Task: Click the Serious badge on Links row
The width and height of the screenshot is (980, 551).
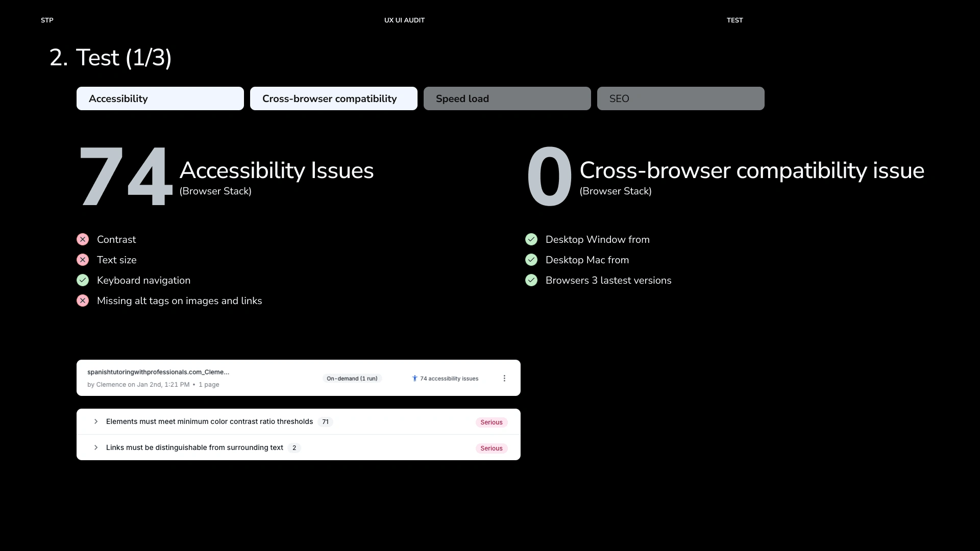Action: pos(492,448)
